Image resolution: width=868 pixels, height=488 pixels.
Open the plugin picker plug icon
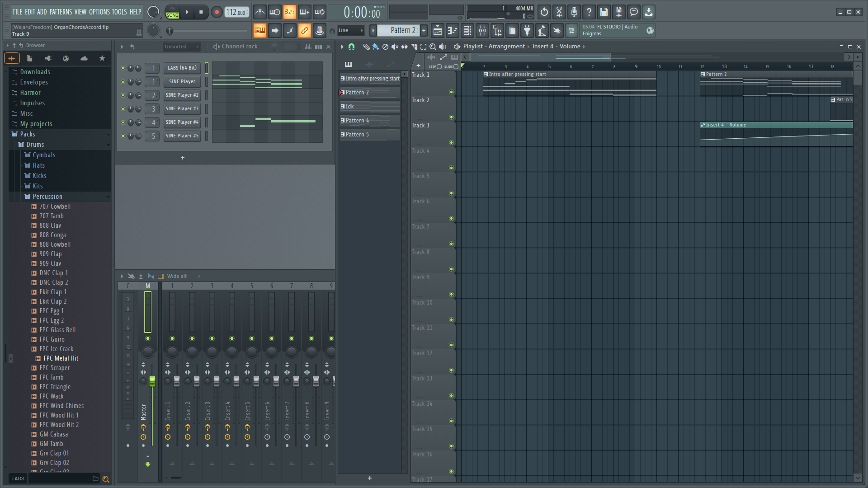tap(527, 31)
